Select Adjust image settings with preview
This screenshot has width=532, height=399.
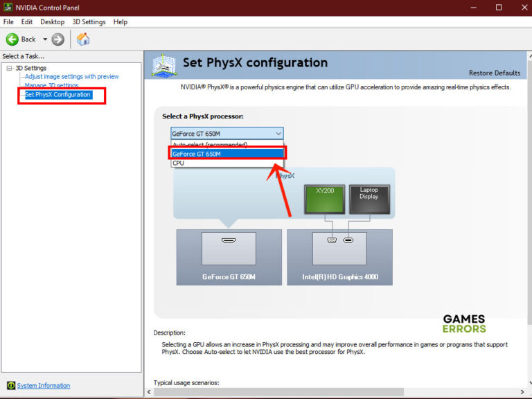coord(71,76)
